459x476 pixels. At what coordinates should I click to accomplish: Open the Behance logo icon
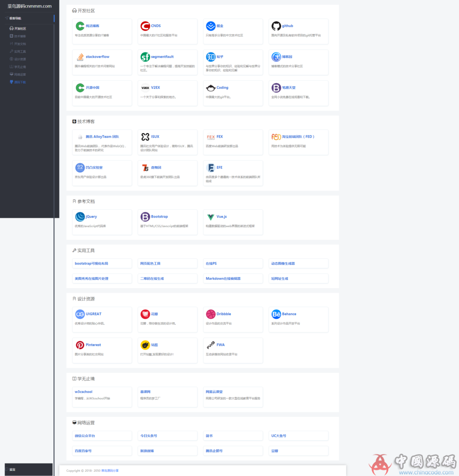click(276, 314)
